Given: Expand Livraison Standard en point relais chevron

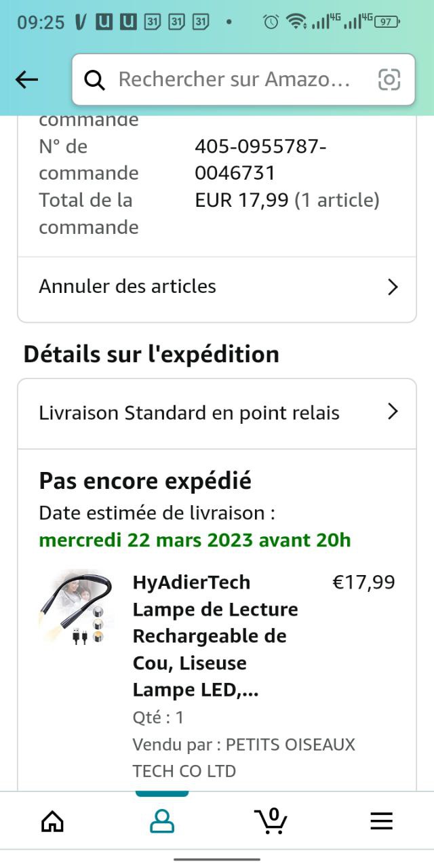Looking at the screenshot, I should (392, 412).
